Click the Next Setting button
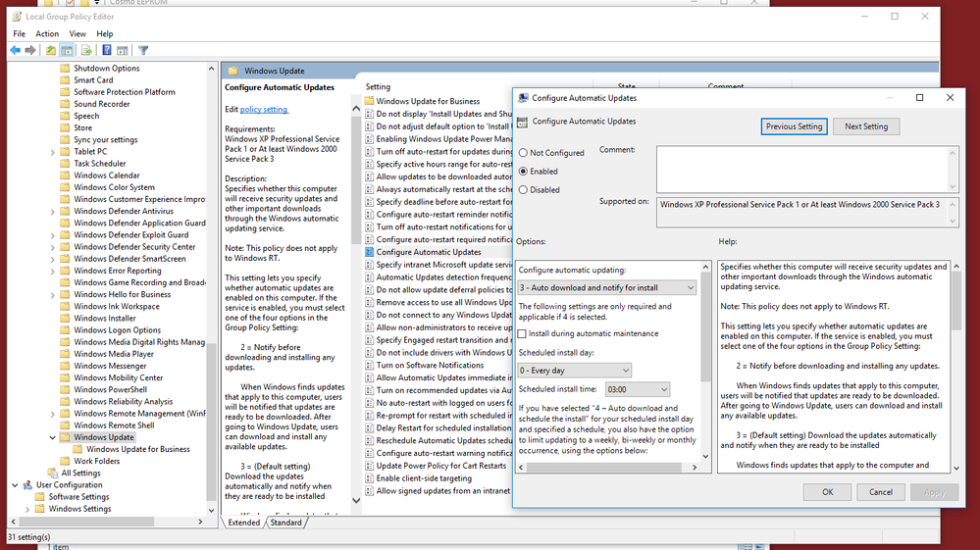Screen dimensions: 980x550 pyautogui.click(x=866, y=126)
